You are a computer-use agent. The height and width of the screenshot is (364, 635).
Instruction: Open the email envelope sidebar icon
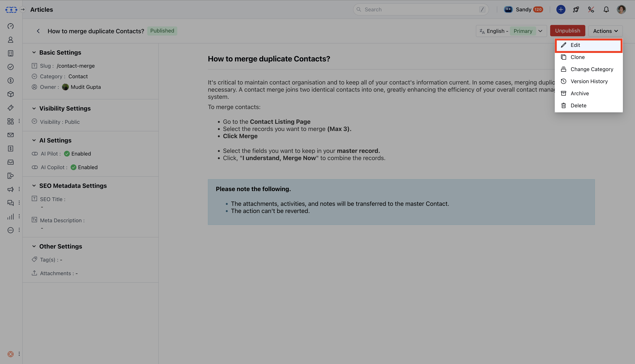coord(11,135)
